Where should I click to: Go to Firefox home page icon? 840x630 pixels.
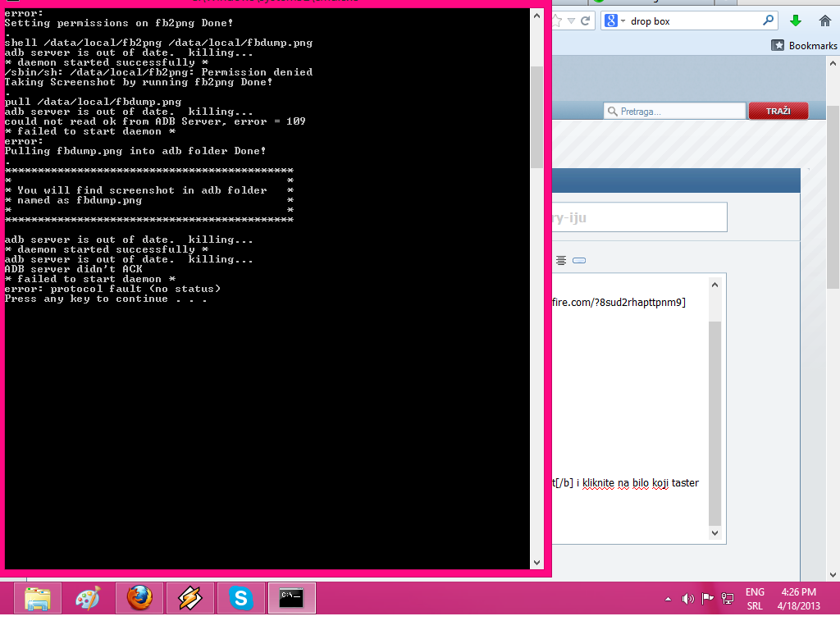coord(825,21)
